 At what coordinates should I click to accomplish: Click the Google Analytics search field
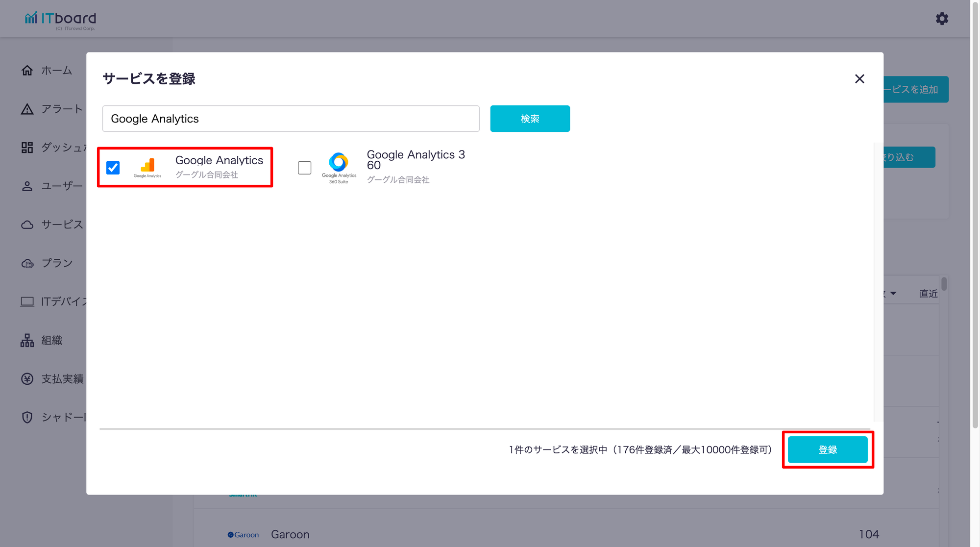291,119
